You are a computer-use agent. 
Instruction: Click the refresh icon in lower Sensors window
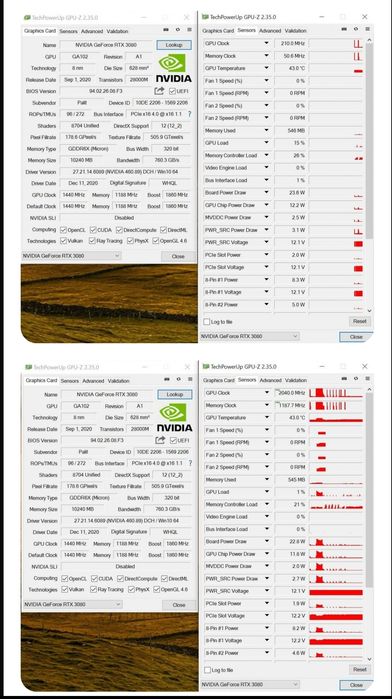(x=356, y=378)
